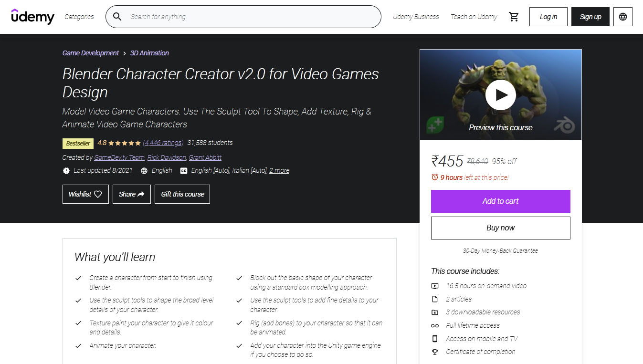643x364 pixels.
Task: Click the downloadable resources icon
Action: point(434,312)
